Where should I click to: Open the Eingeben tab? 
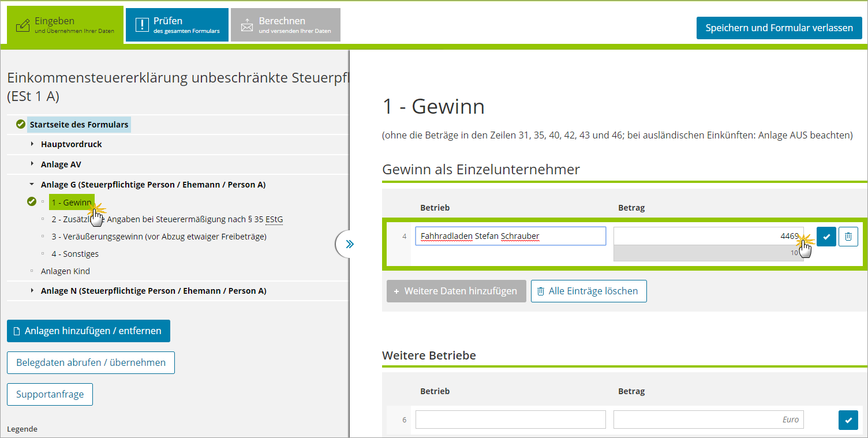[x=65, y=25]
